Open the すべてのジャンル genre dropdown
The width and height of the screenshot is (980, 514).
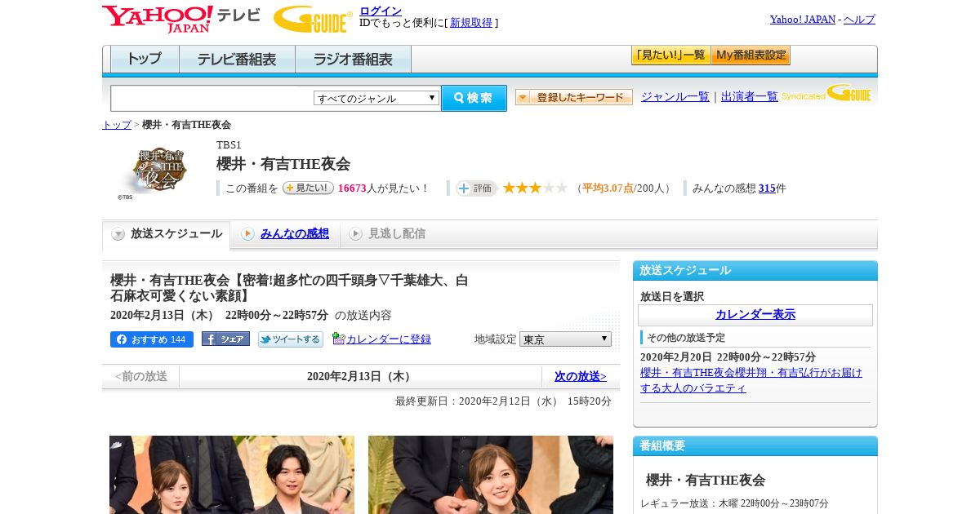point(376,98)
